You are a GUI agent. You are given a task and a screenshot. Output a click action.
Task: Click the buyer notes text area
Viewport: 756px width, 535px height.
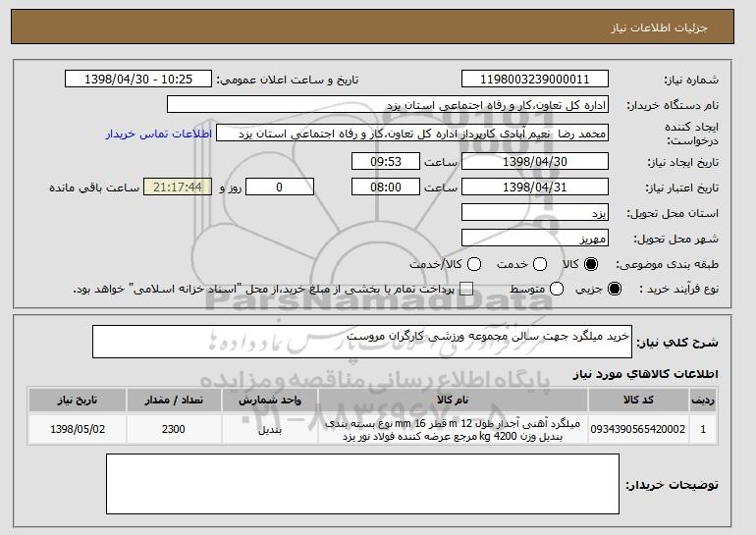point(362,484)
